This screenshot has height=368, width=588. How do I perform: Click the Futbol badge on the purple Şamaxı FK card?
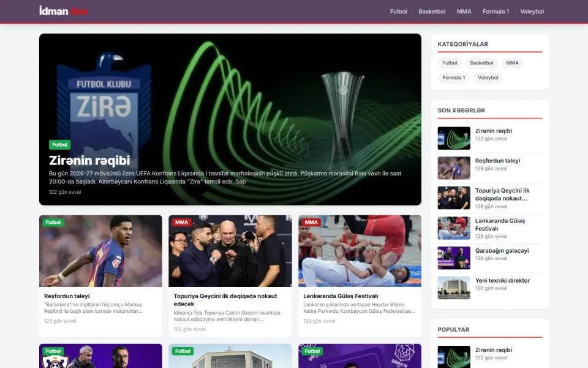coord(312,351)
